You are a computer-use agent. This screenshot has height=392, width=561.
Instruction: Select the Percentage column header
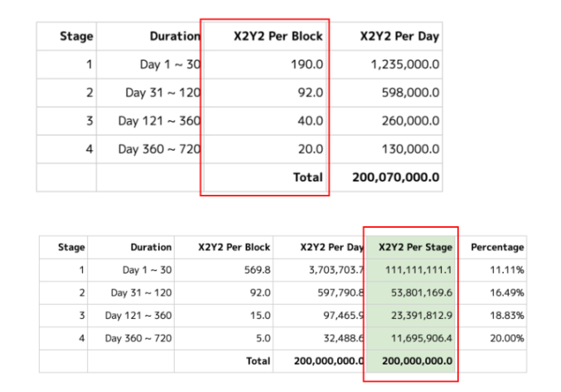click(x=497, y=247)
